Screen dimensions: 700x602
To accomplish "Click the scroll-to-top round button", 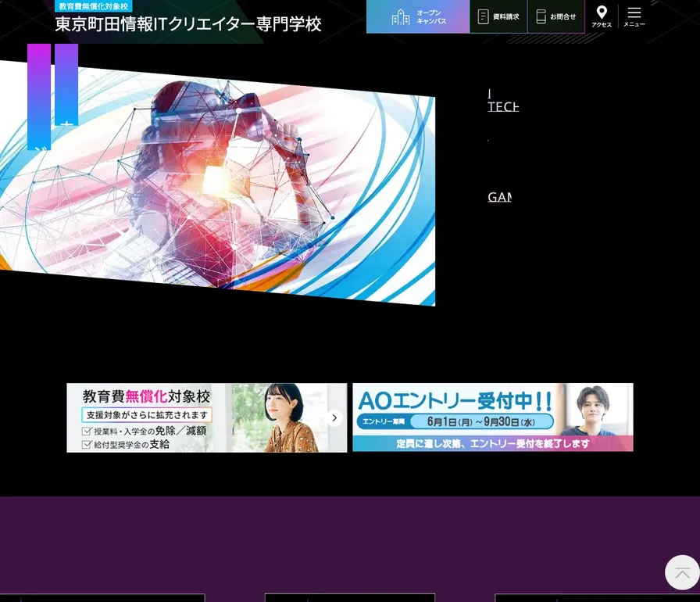I will pos(682,572).
